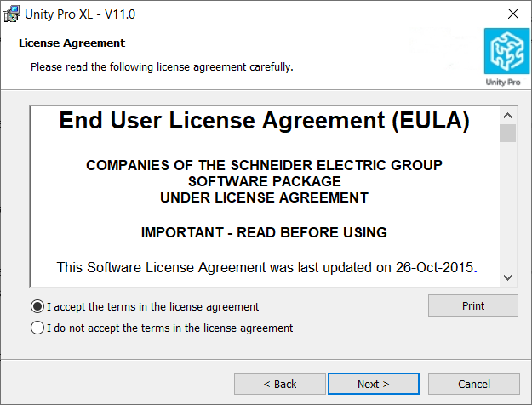Viewport: 532px width, 405px height.
Task: Click the EULA heading text
Action: [265, 121]
